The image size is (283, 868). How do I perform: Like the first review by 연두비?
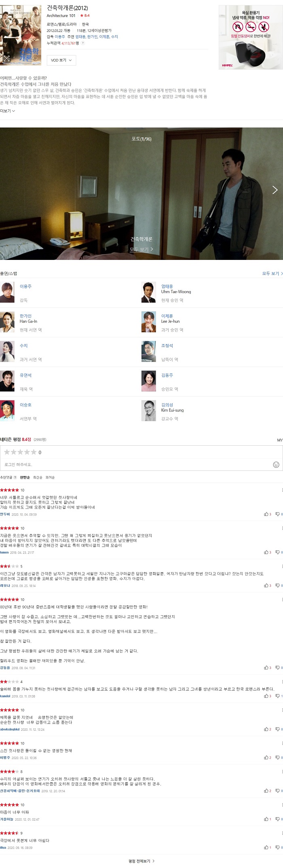click(x=268, y=514)
